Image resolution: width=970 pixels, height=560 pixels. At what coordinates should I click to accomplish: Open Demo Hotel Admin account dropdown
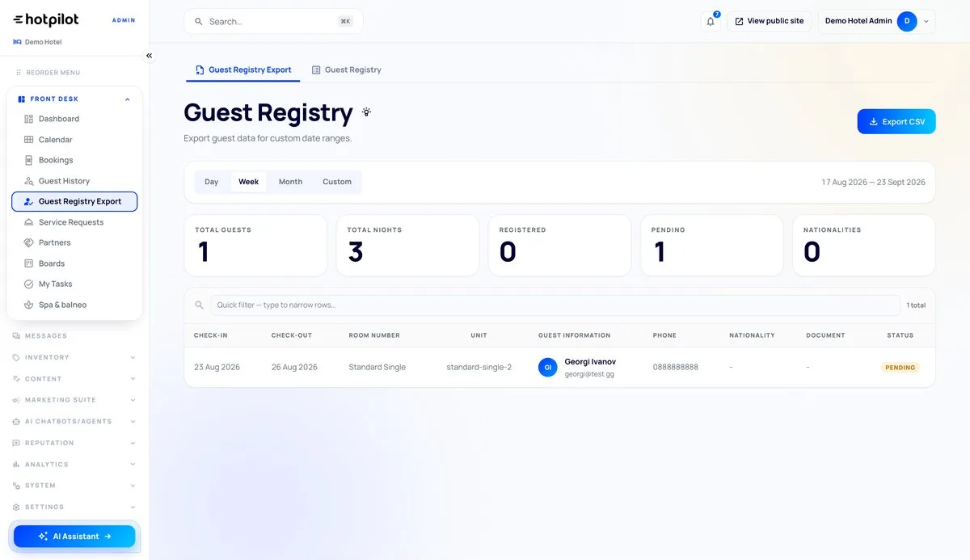point(877,21)
